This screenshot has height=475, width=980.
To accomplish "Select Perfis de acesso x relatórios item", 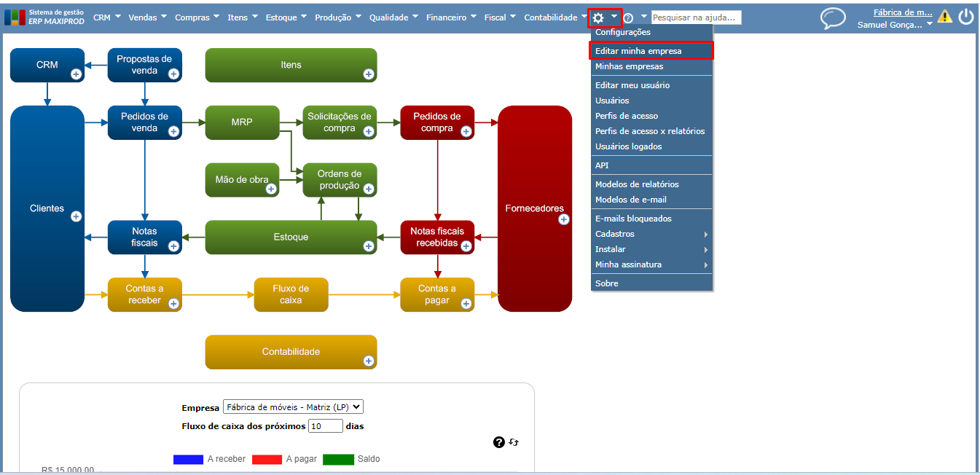I will coord(652,131).
